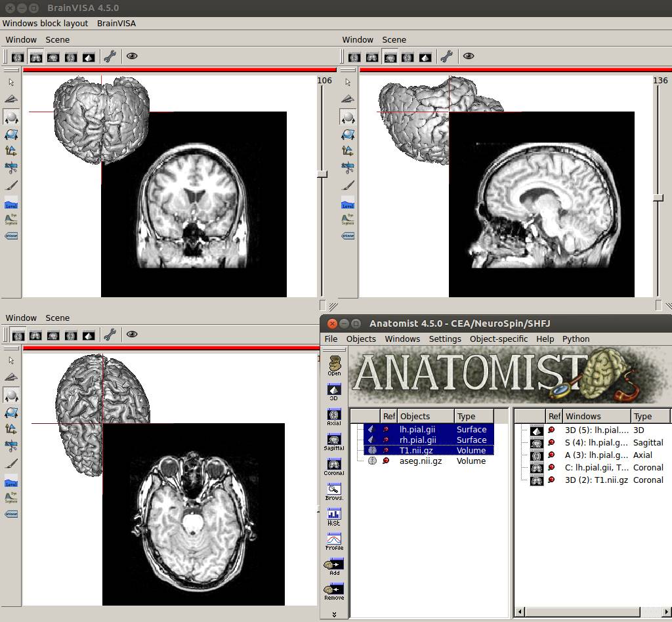The width and height of the screenshot is (672, 622).
Task: Open the Histogram tool labeled Hist
Action: click(334, 516)
